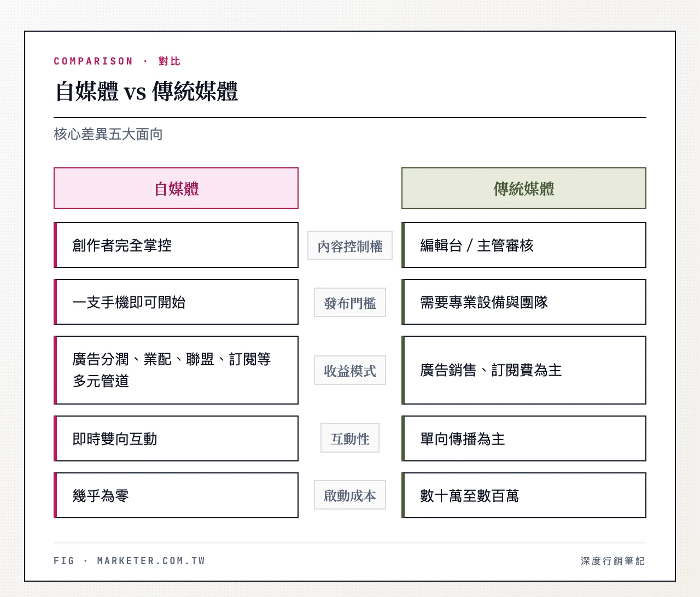
Task: Select the subtitle 核心差異五大面向
Action: coord(108,134)
